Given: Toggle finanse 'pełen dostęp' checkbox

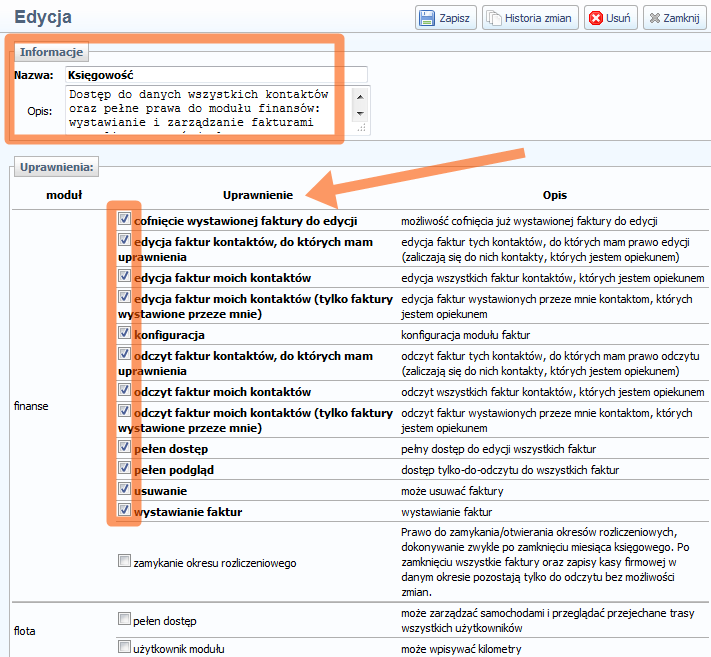Looking at the screenshot, I should click(x=124, y=447).
